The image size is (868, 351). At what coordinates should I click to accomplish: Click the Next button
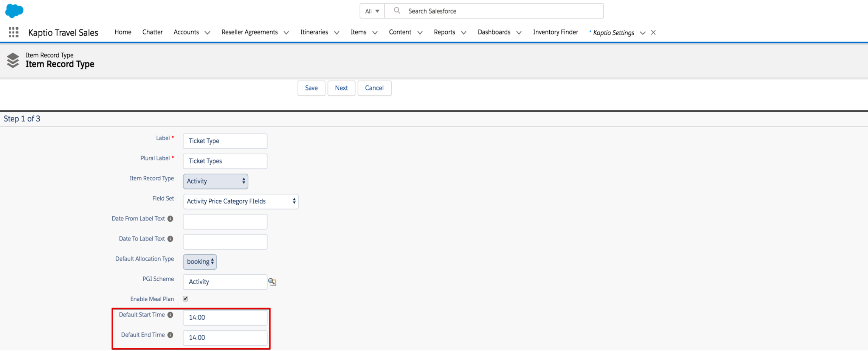341,88
